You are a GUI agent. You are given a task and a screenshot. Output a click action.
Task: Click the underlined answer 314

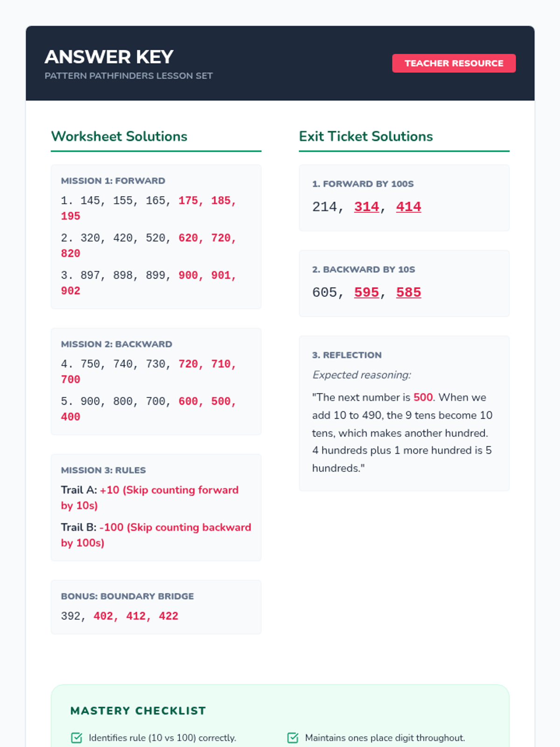(x=366, y=207)
